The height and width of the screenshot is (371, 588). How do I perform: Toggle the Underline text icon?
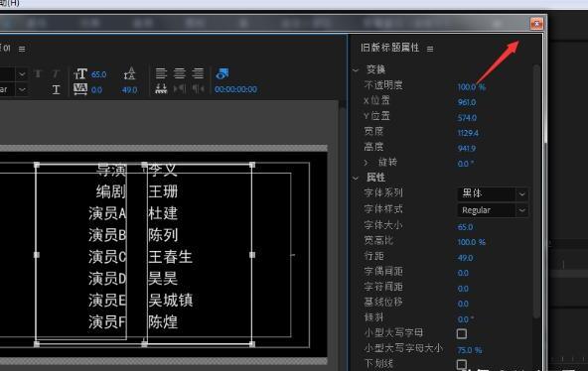[x=56, y=89]
